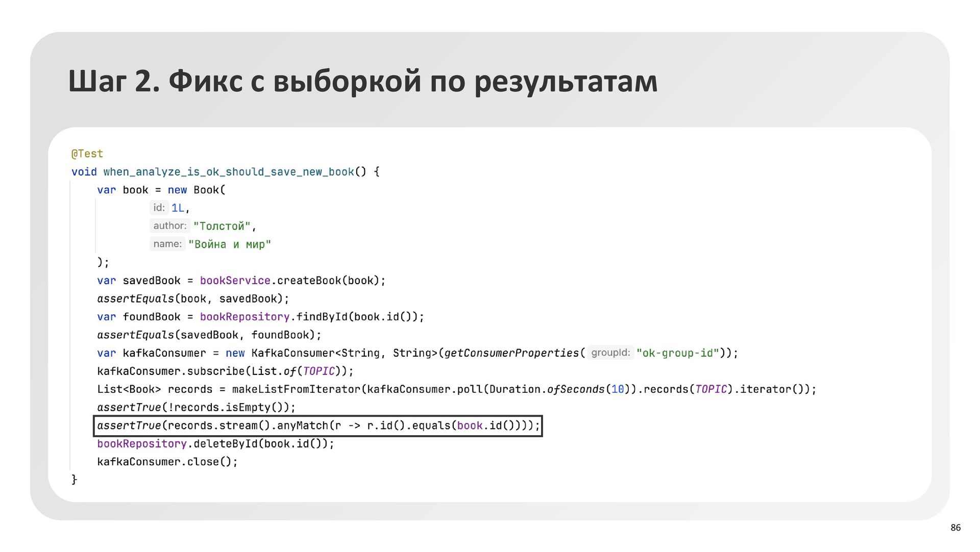980x552 pixels.
Task: Click the when_analyze_is_ok_should_save_new_book method name
Action: pyautogui.click(x=228, y=172)
